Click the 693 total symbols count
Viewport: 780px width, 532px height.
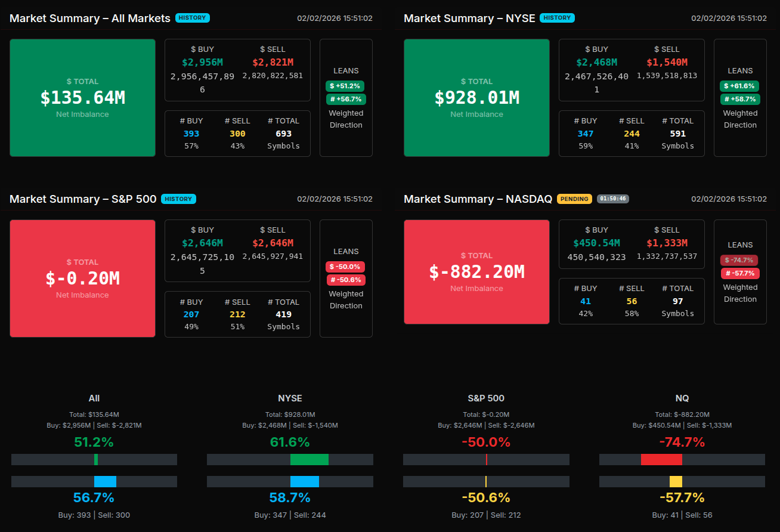283,134
